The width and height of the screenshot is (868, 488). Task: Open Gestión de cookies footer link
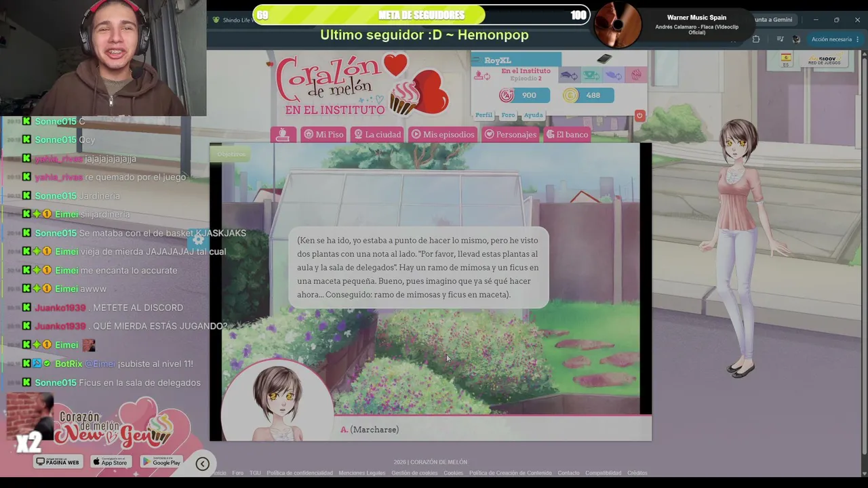point(414,473)
